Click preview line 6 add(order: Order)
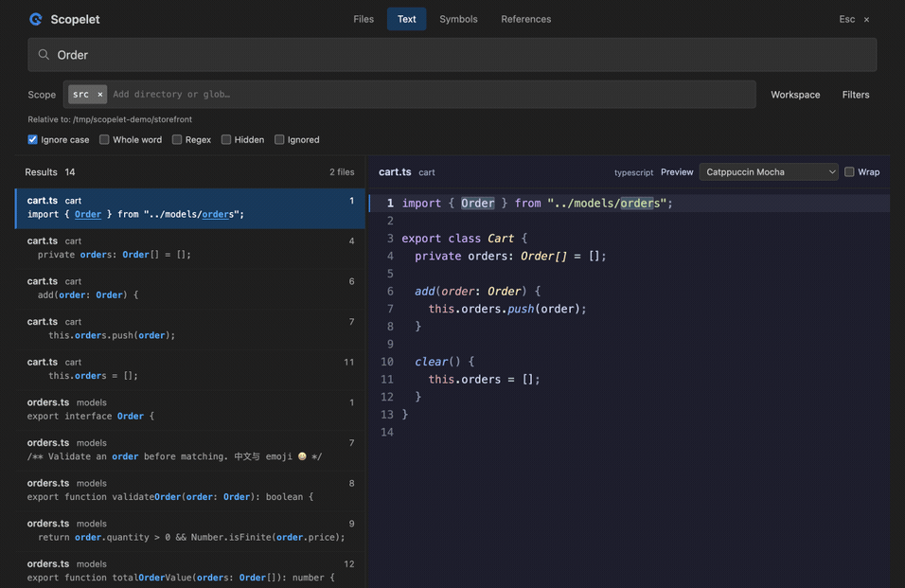The height and width of the screenshot is (588, 905). pyautogui.click(x=477, y=292)
